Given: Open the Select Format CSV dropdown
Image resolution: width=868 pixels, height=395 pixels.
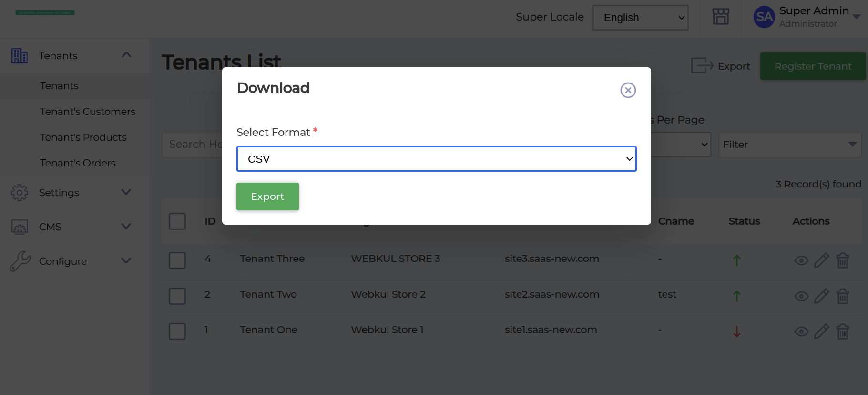Looking at the screenshot, I should click(x=436, y=159).
